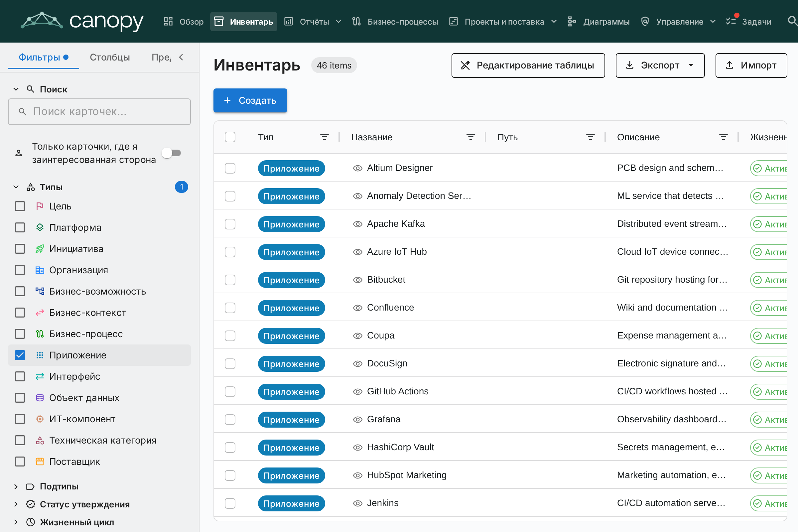The height and width of the screenshot is (532, 798).
Task: Collapse the Поиск section chevron
Action: (x=16, y=89)
